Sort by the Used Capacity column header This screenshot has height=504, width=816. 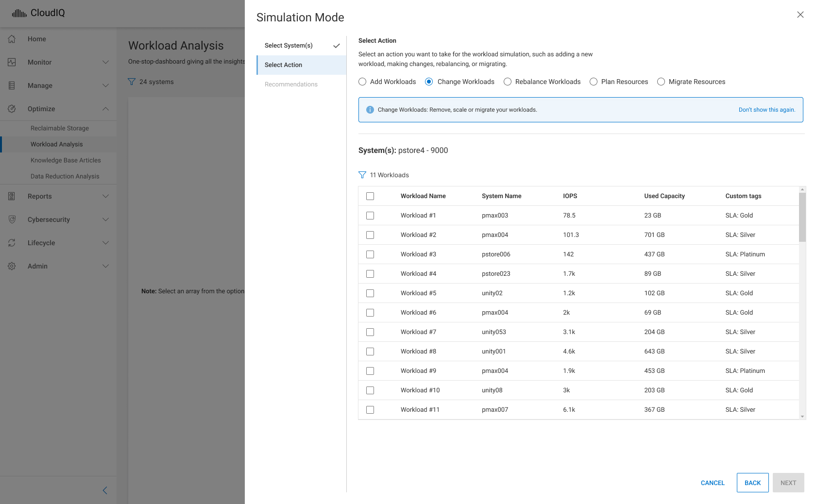(664, 196)
